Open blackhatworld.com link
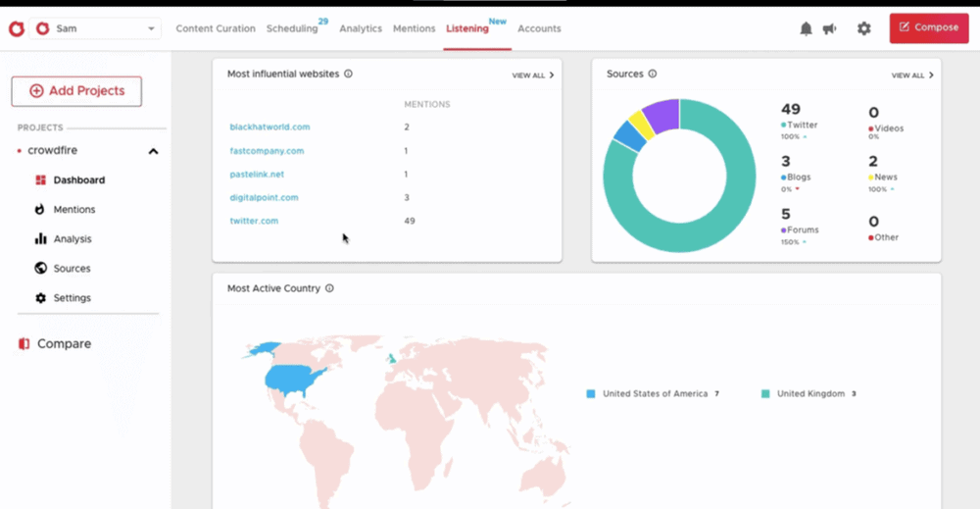The height and width of the screenshot is (509, 980). [x=269, y=127]
